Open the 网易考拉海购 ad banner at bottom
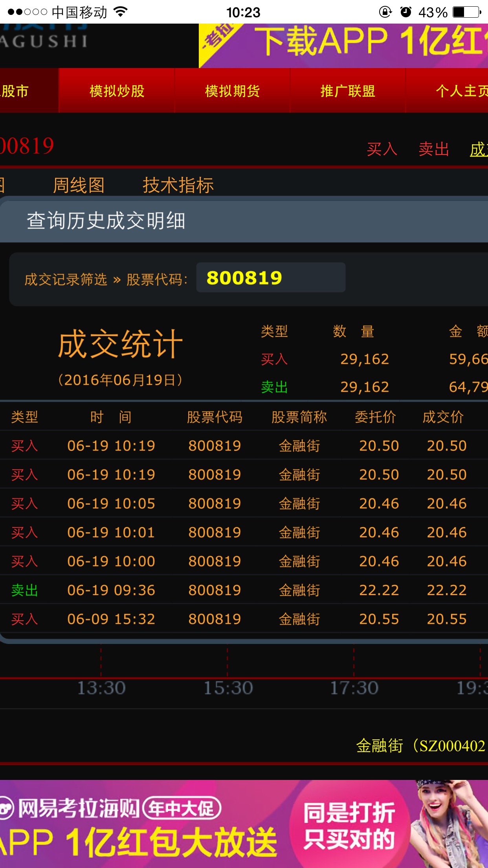This screenshot has height=868, width=488. click(244, 824)
